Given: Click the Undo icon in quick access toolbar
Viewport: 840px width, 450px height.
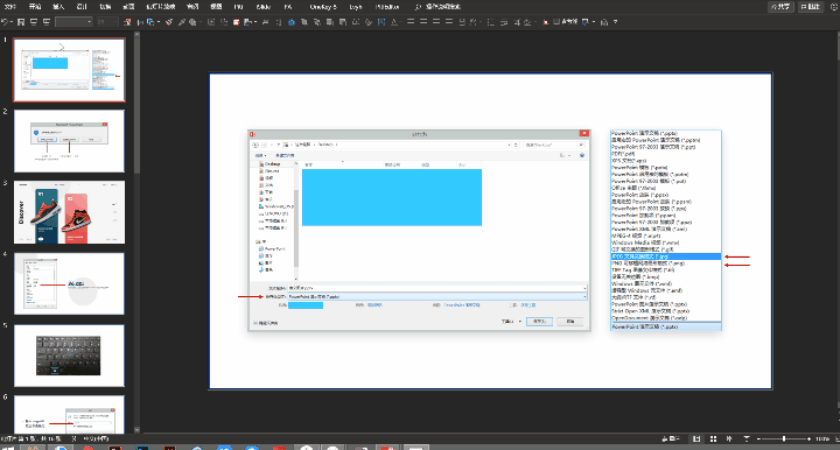Looking at the screenshot, I should click(5, 21).
